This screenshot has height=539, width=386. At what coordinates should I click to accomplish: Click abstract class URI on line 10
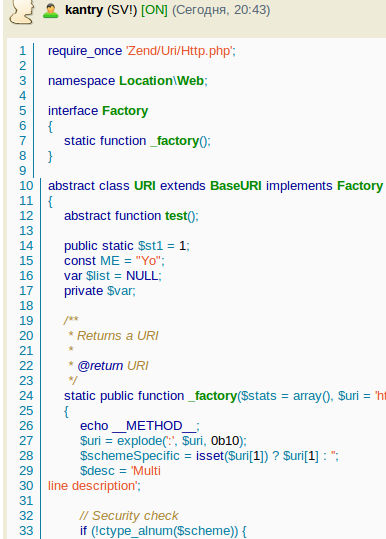(x=102, y=186)
